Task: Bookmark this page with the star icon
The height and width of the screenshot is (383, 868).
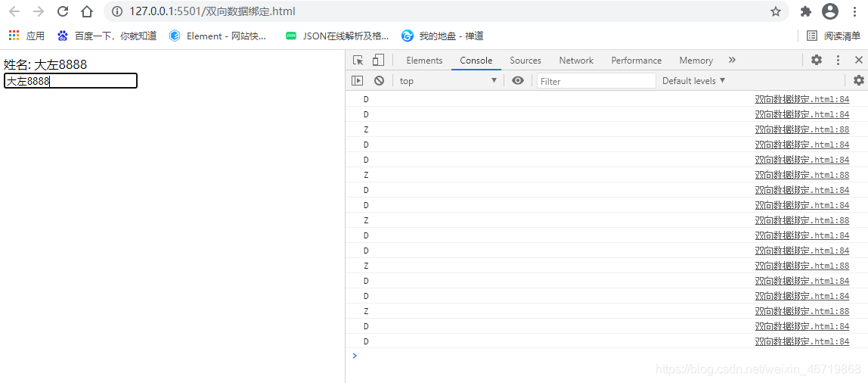Action: [x=776, y=11]
